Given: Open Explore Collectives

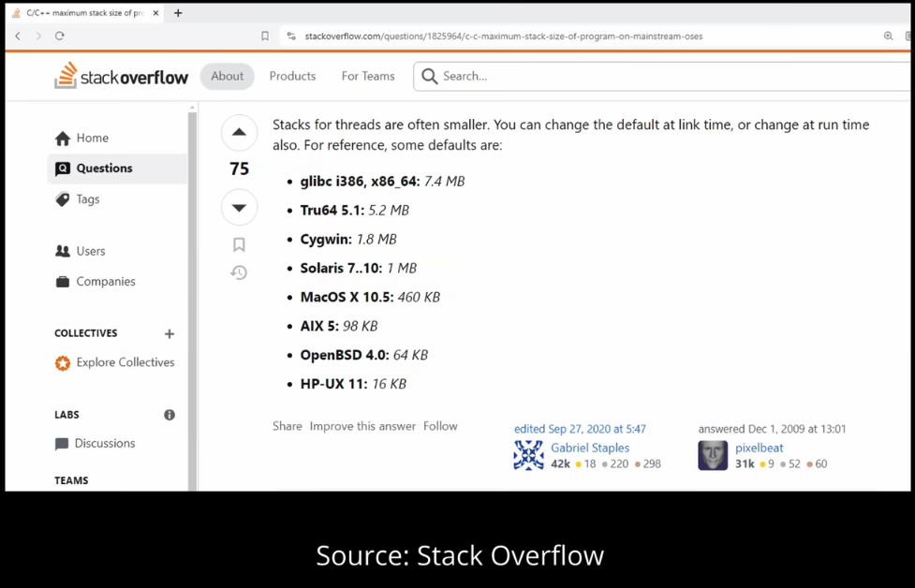Looking at the screenshot, I should (125, 362).
